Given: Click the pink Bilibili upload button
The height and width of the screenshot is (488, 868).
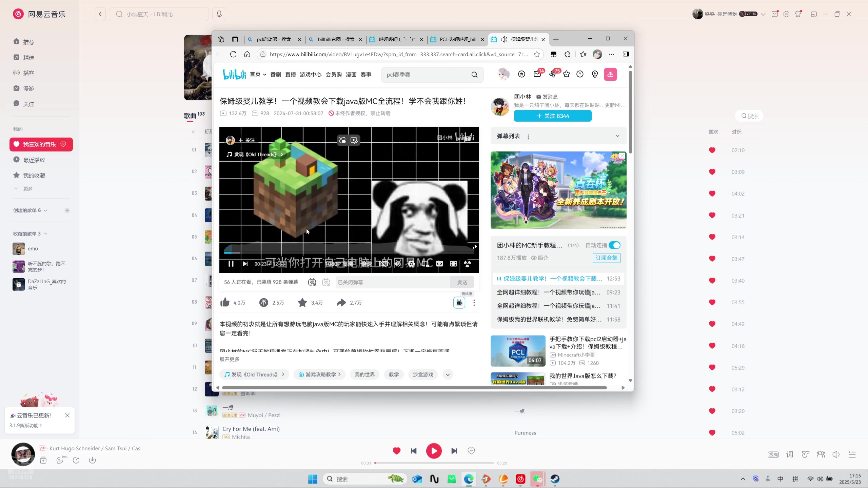Looking at the screenshot, I should point(610,74).
